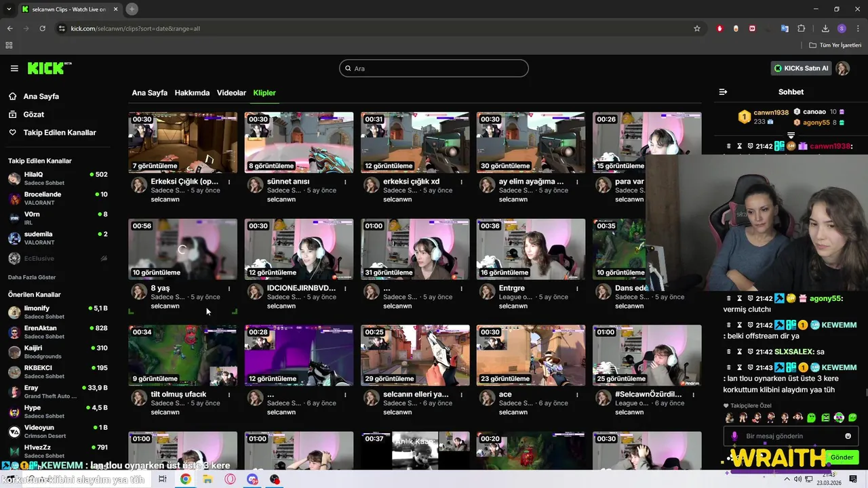Reload the page

42,28
